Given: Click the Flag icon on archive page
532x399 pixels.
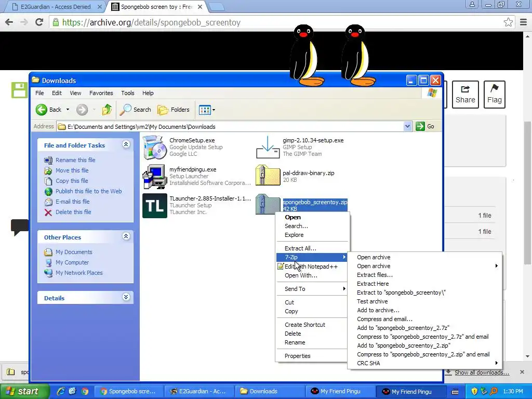Looking at the screenshot, I should pos(495,95).
